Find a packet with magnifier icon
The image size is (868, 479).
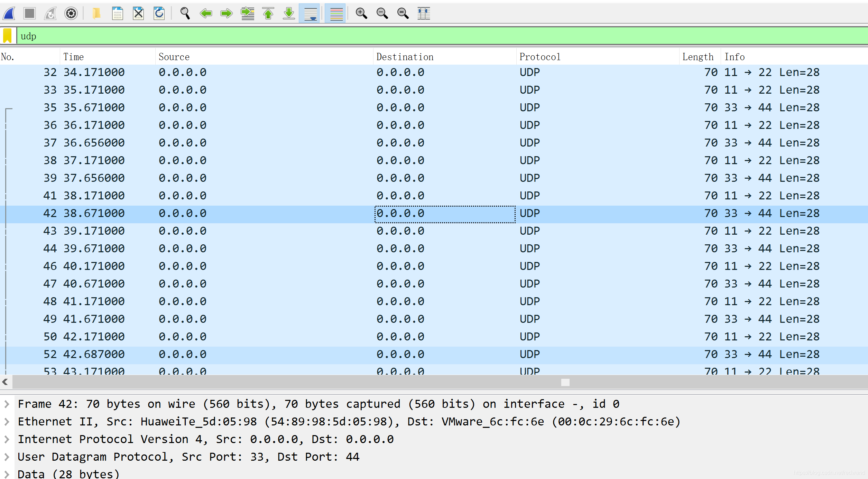[185, 13]
